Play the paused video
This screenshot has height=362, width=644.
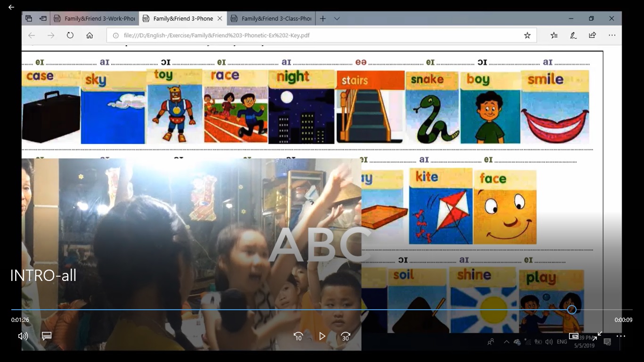(322, 336)
